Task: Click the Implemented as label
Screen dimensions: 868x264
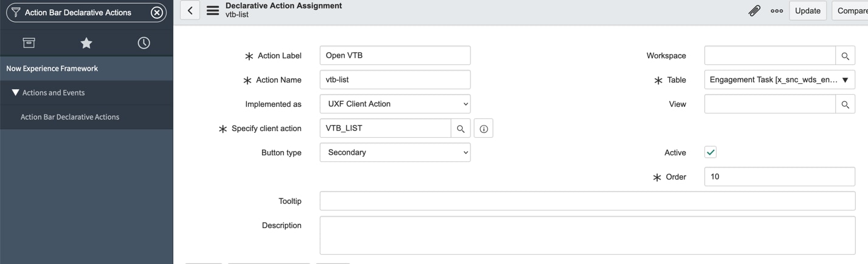Action: [x=274, y=104]
